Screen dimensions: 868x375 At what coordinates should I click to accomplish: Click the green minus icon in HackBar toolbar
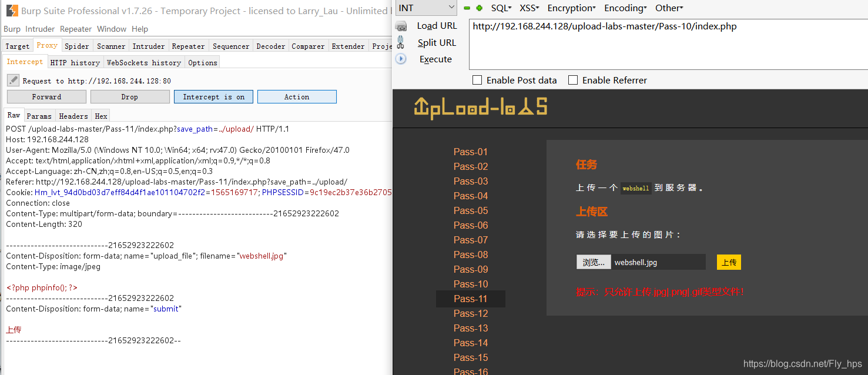coord(467,8)
